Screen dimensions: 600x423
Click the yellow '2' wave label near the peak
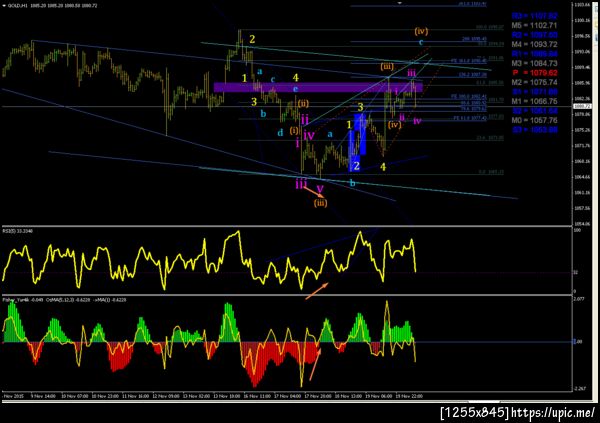(x=252, y=39)
